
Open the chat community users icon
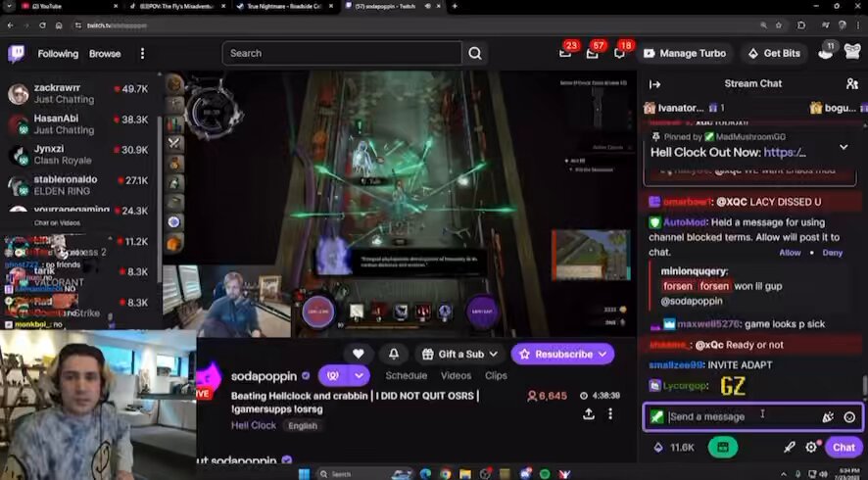(x=851, y=83)
